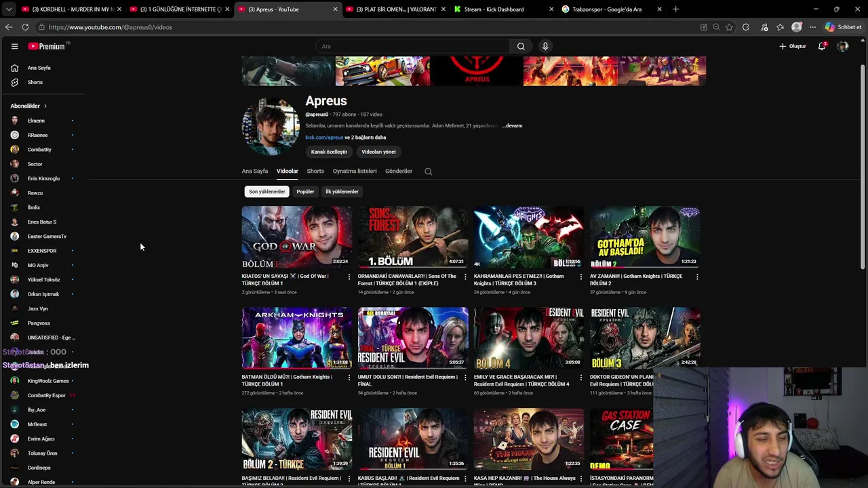The width and height of the screenshot is (868, 488).
Task: Open options menu for Sons Of The Forest video
Action: click(x=465, y=277)
